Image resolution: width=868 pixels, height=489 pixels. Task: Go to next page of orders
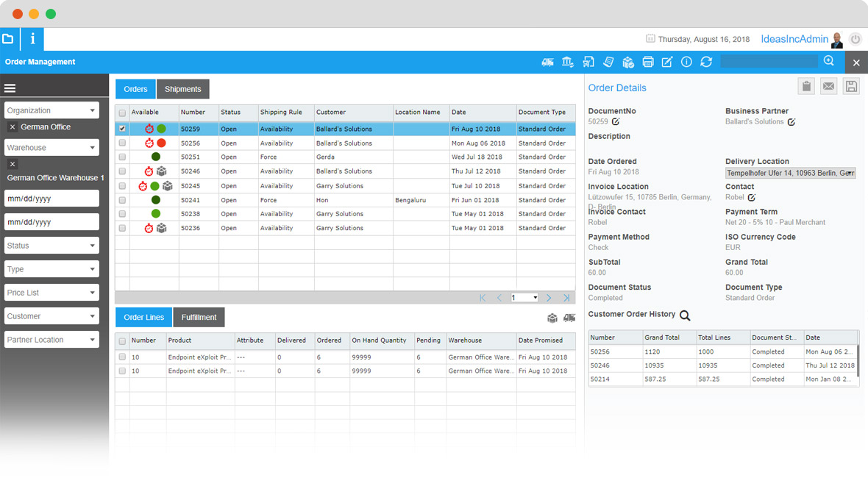pos(549,298)
